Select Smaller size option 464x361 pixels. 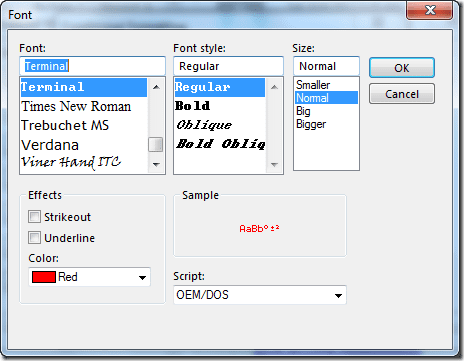(326, 85)
